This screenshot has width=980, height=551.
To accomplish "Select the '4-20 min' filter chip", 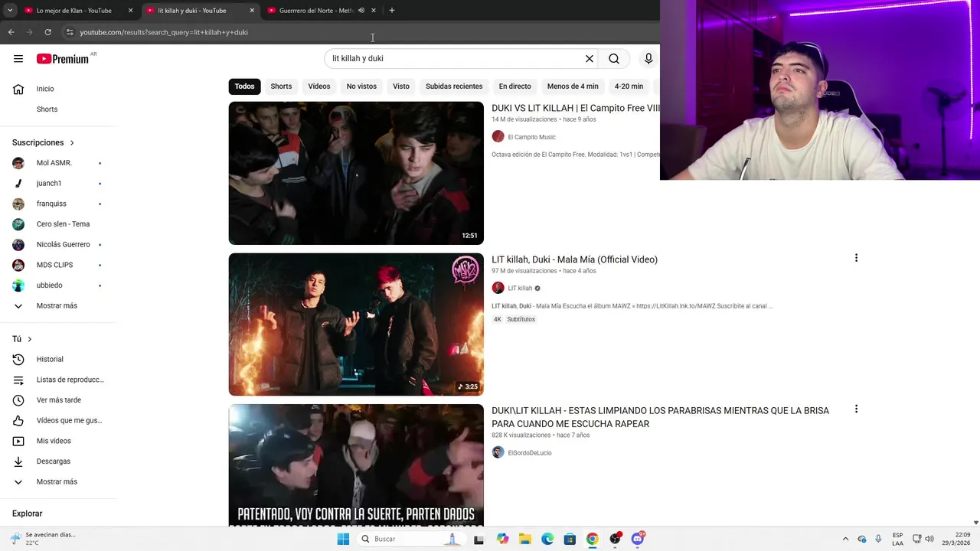I will pos(629,86).
